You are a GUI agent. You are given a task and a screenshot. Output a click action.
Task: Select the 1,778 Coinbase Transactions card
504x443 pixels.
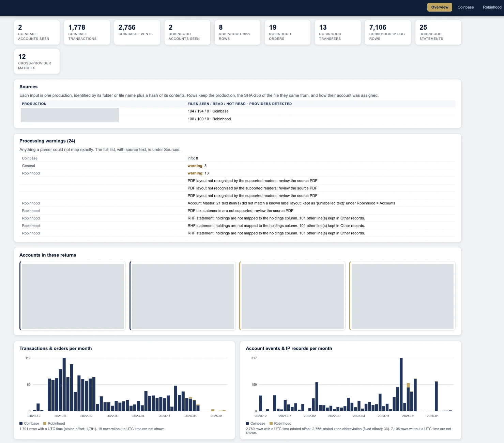coord(87,32)
